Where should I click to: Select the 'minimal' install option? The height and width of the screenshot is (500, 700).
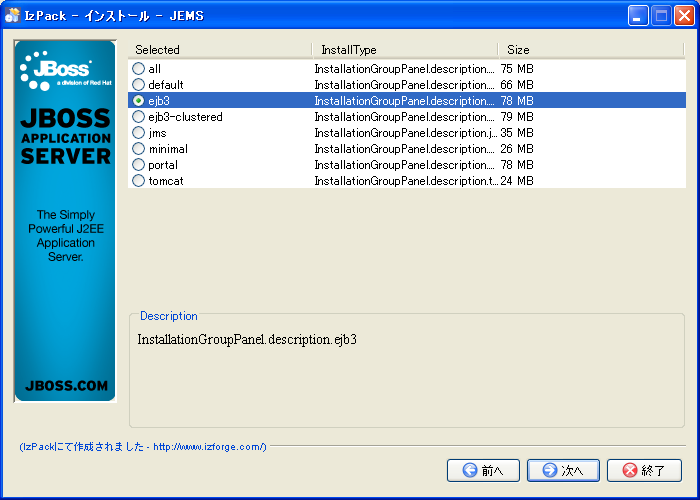(x=138, y=149)
